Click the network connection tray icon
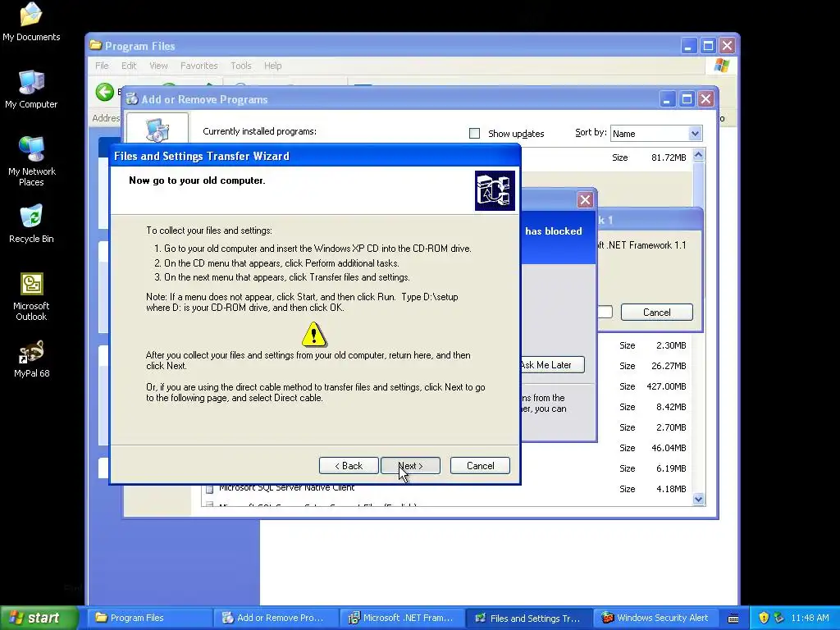 pyautogui.click(x=779, y=618)
